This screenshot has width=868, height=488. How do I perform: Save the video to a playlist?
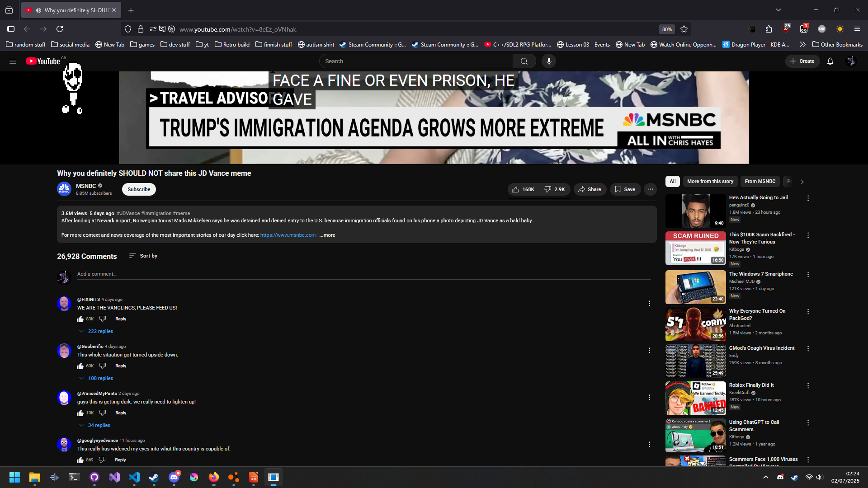[625, 189]
